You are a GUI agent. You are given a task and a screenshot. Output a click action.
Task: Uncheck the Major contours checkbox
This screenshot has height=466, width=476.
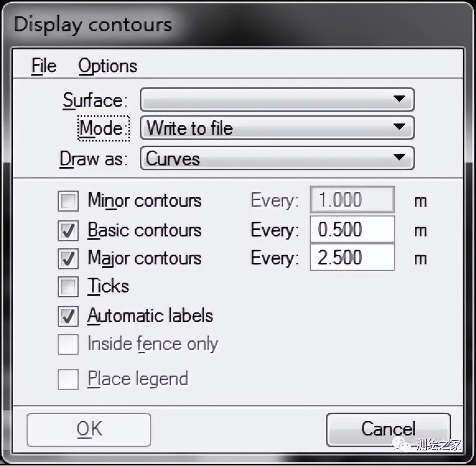(x=68, y=258)
